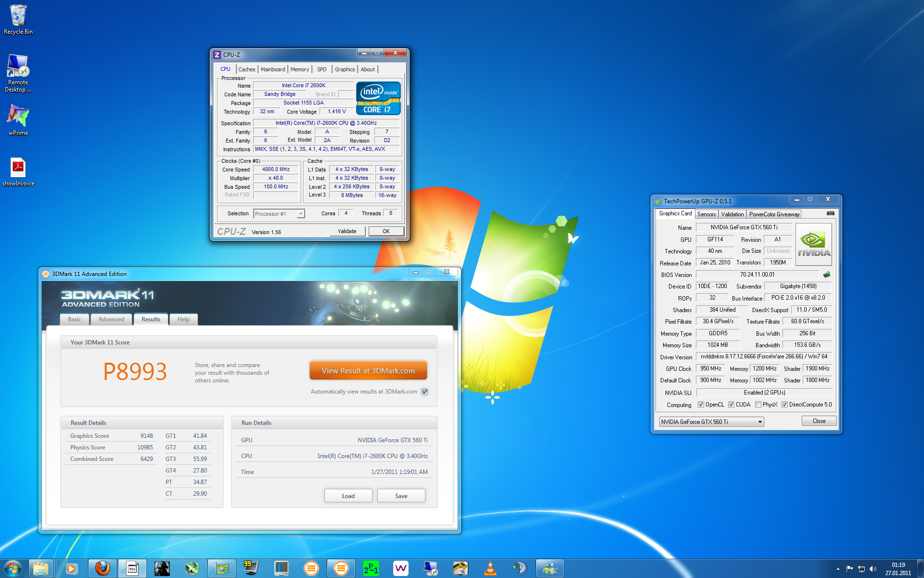Click the Action Center flag tray icon
Screen dimensions: 924x578
tap(849, 569)
